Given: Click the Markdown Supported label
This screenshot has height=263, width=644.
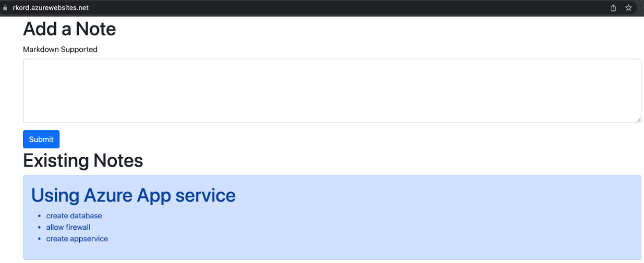Looking at the screenshot, I should point(60,49).
